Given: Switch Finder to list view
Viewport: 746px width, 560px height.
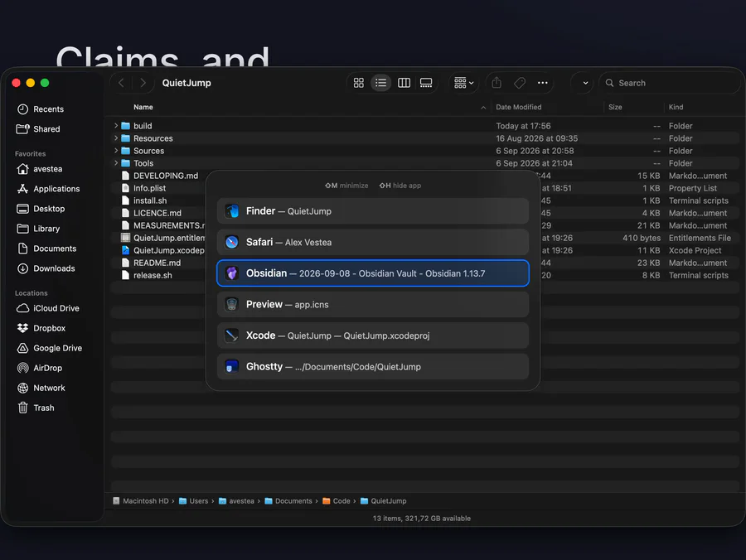Looking at the screenshot, I should click(x=380, y=83).
